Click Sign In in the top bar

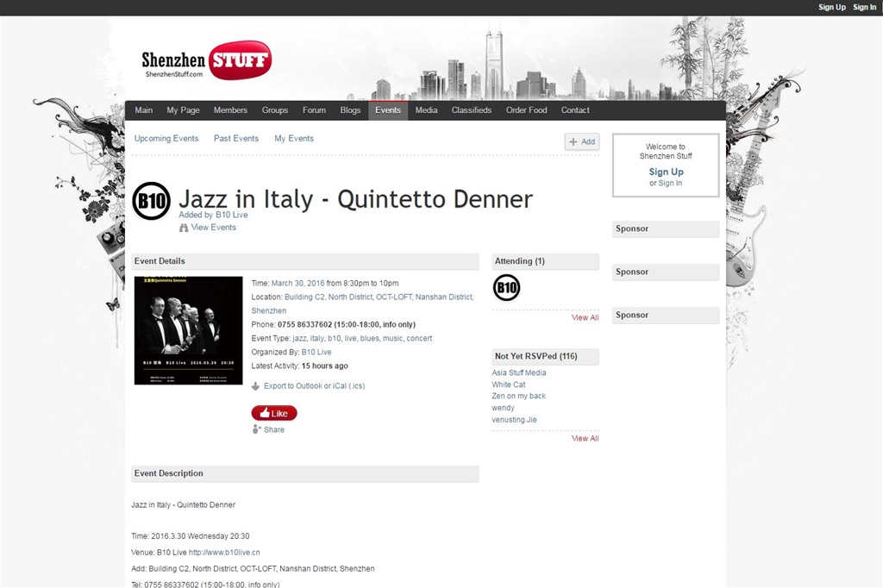tap(864, 7)
